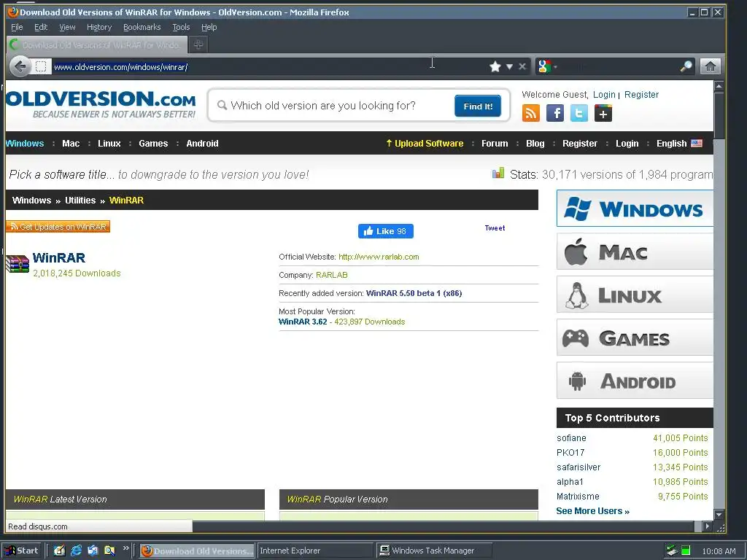Open the File menu
Screen dimensions: 747x560
coord(17,27)
